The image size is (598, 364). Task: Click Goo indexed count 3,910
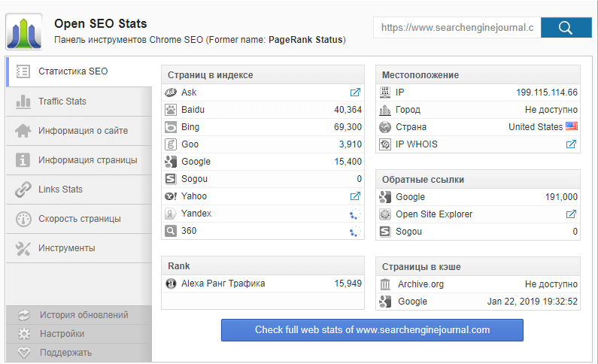coord(351,144)
